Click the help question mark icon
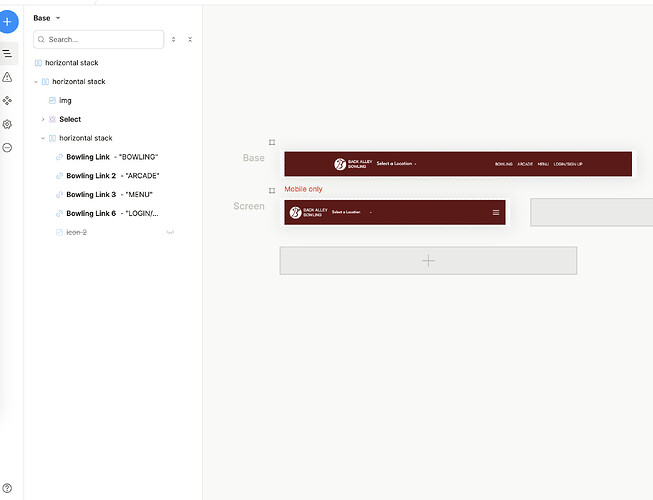This screenshot has width=653, height=500. click(8, 488)
